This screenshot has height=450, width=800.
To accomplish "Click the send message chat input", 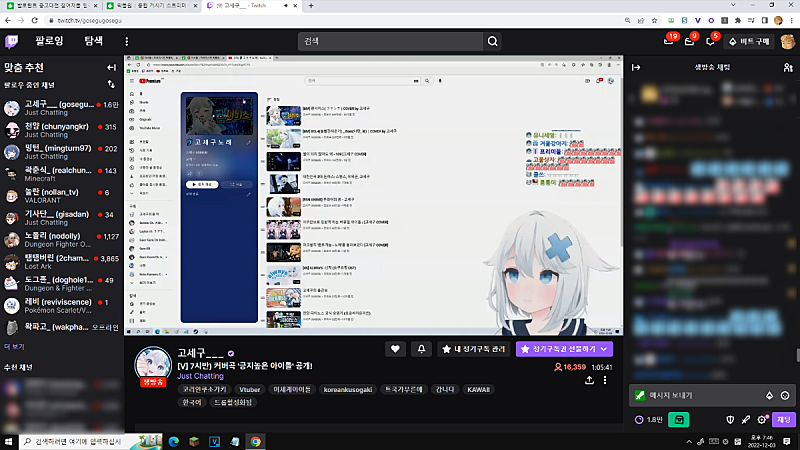I will coord(704,395).
